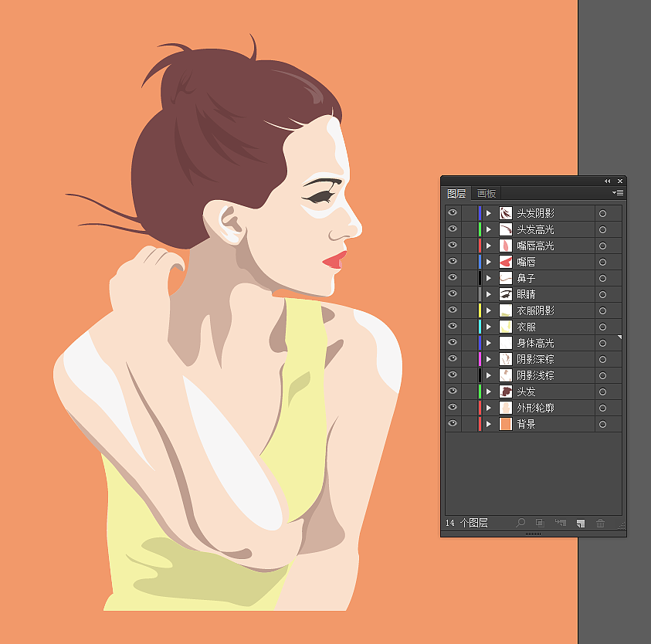Select layer name 鼻子
The width and height of the screenshot is (651, 644).
pyautogui.click(x=526, y=278)
